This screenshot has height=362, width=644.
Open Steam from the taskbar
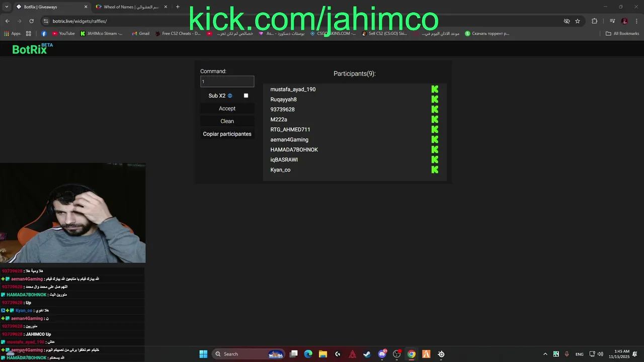pos(367,354)
